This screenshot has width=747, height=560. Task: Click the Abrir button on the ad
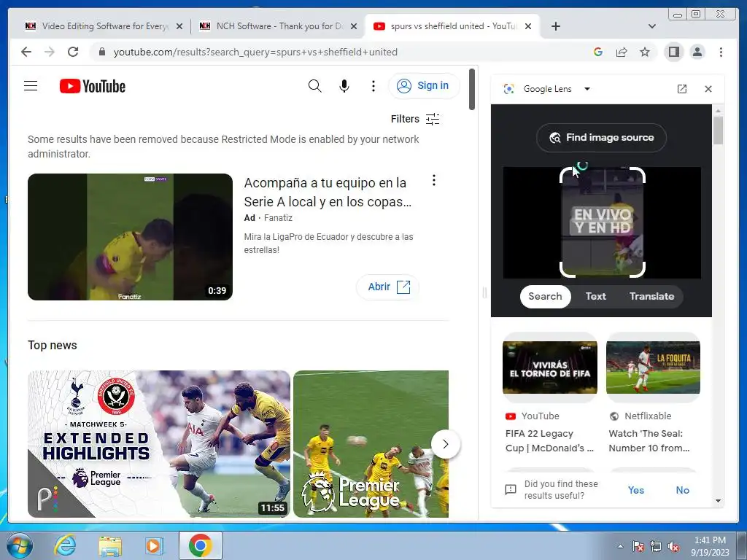tap(388, 287)
